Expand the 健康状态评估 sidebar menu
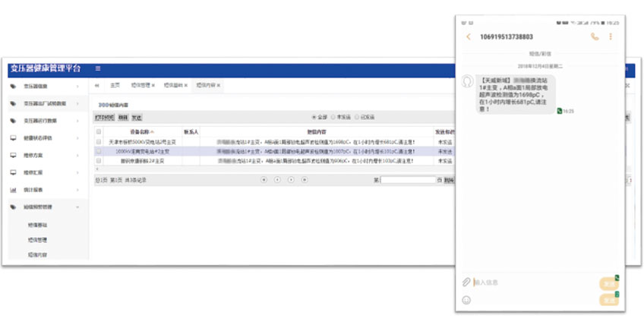Viewport: 644px width, 328px height. (x=46, y=138)
